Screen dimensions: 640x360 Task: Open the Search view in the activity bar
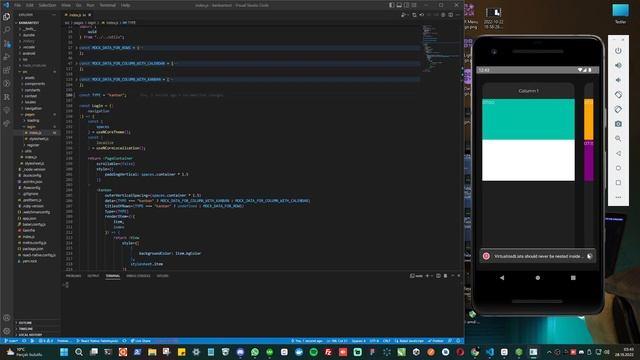point(7,30)
